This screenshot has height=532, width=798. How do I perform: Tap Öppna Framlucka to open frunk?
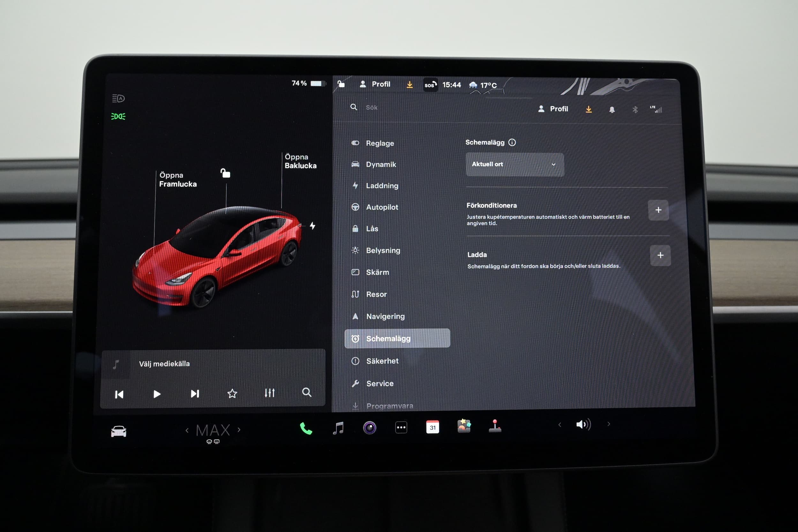click(x=178, y=179)
